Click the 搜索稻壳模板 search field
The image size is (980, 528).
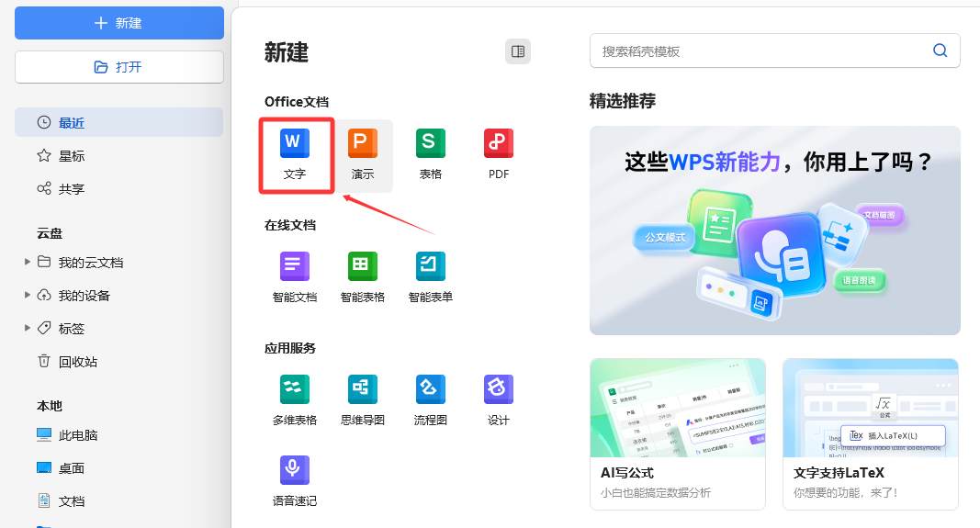[x=774, y=51]
